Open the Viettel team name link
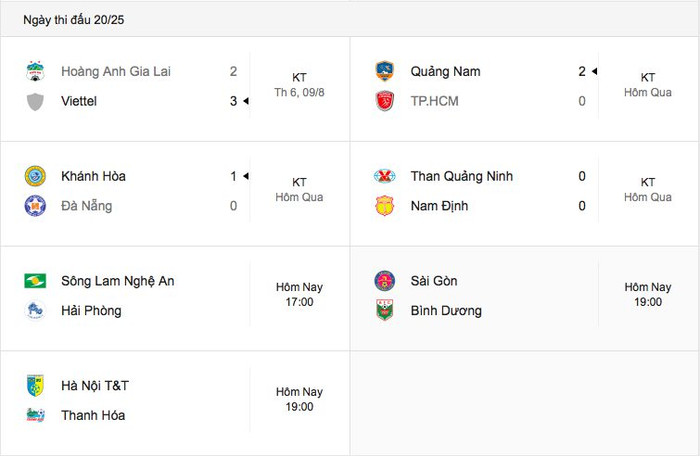 79,101
